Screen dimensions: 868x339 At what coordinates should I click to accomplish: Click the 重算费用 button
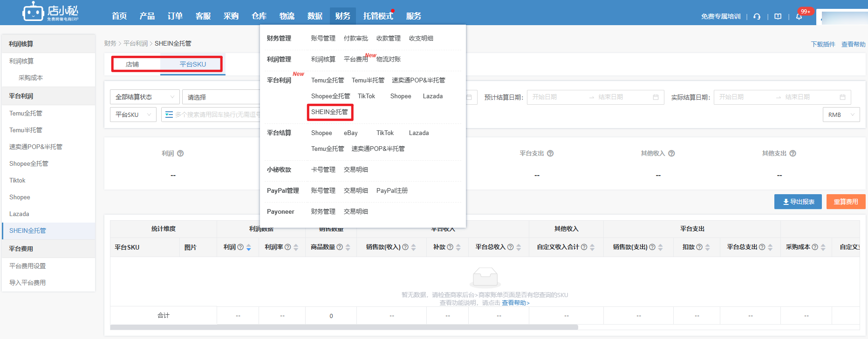pyautogui.click(x=846, y=202)
